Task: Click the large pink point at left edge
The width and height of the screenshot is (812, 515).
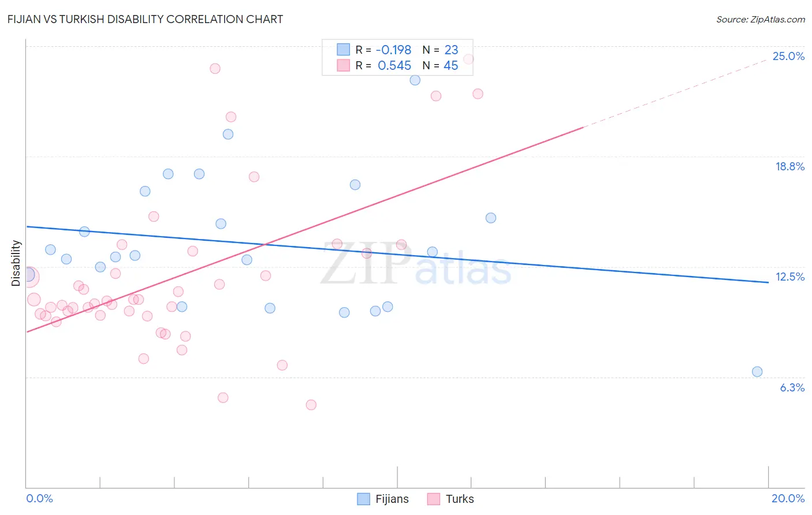Action: [x=29, y=277]
